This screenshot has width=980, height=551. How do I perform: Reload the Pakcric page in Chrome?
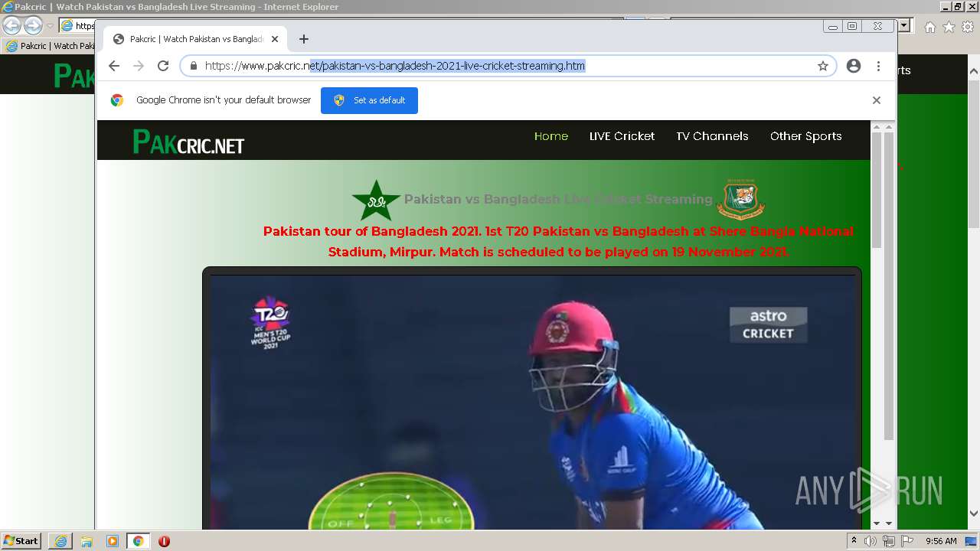pyautogui.click(x=163, y=66)
